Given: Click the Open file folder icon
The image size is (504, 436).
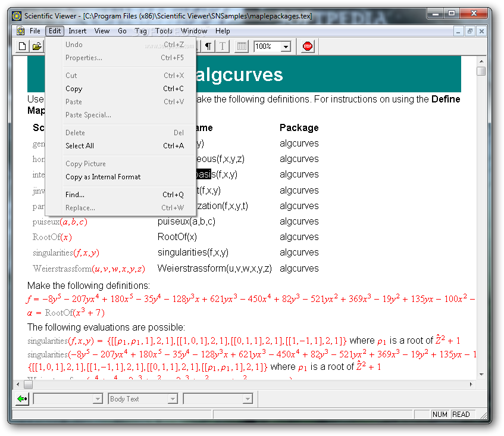Looking at the screenshot, I should tap(37, 46).
